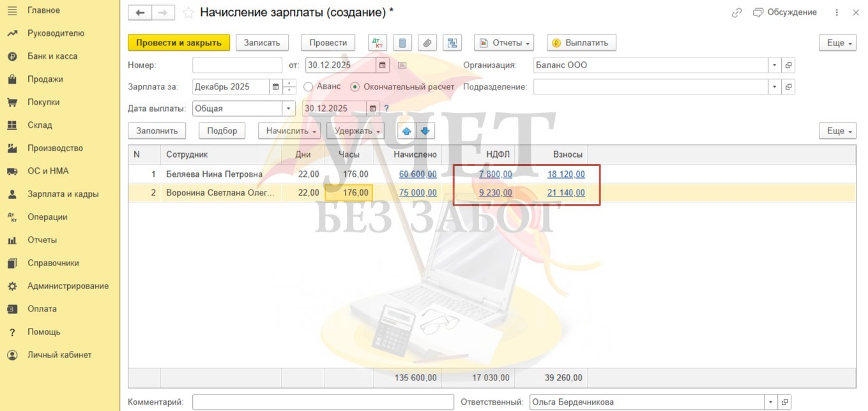Click the paperclip attached files icon

[427, 43]
